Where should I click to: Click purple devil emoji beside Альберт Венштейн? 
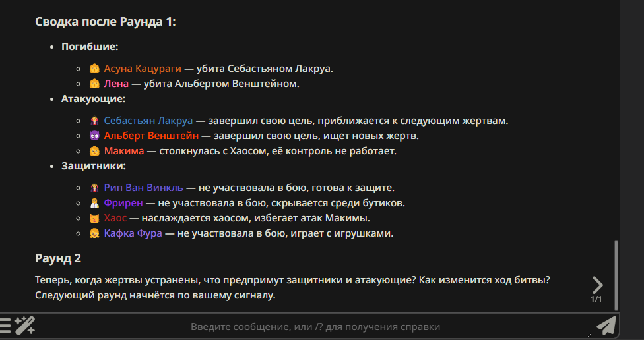(x=94, y=135)
